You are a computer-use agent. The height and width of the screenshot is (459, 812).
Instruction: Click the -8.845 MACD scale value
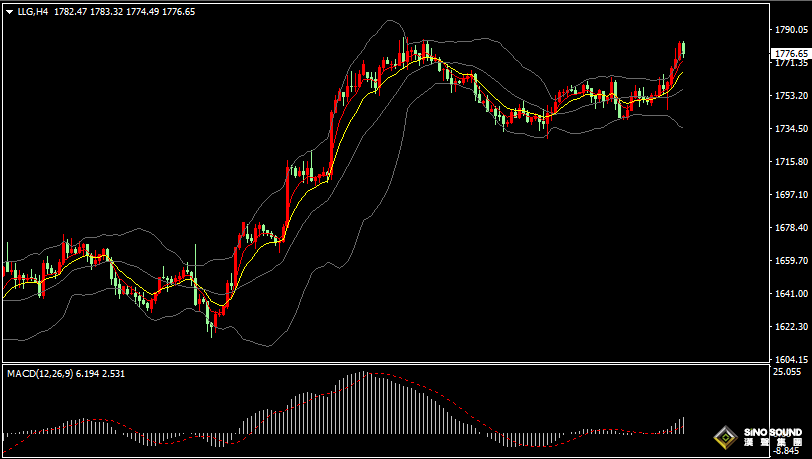coord(787,451)
